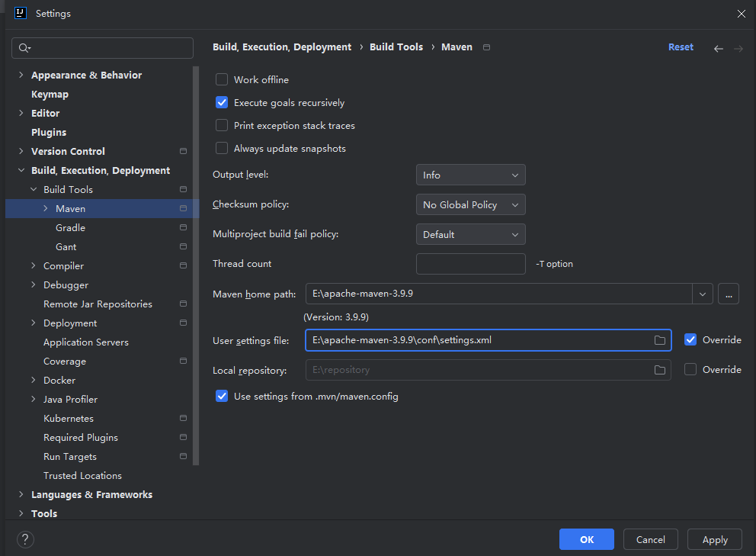Click the help question mark icon
Viewport: 756px width, 556px height.
click(x=25, y=539)
